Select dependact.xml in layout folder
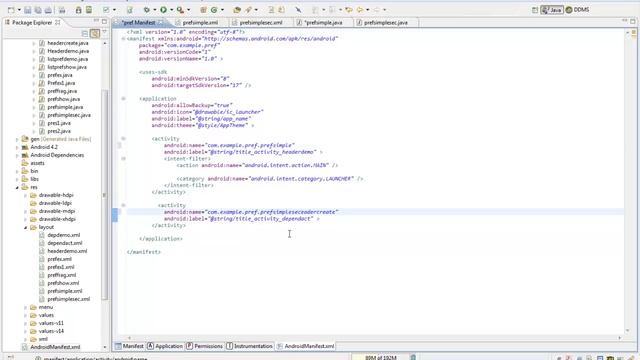This screenshot has width=640, height=360. 64,243
